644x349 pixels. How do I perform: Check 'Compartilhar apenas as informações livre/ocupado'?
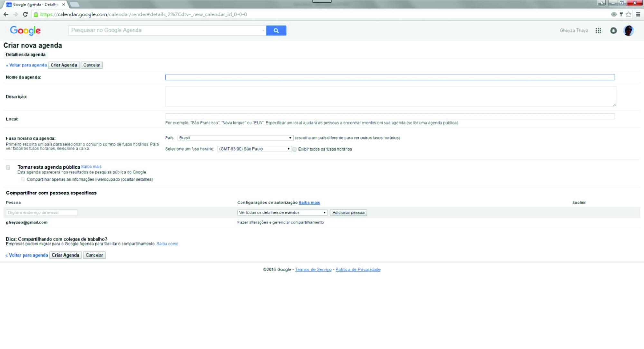[x=23, y=179]
